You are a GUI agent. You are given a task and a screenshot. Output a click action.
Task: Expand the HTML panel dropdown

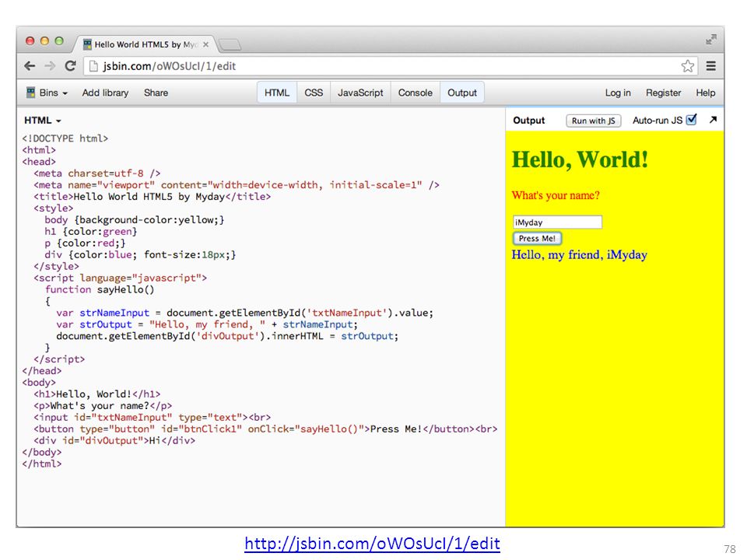[x=42, y=121]
